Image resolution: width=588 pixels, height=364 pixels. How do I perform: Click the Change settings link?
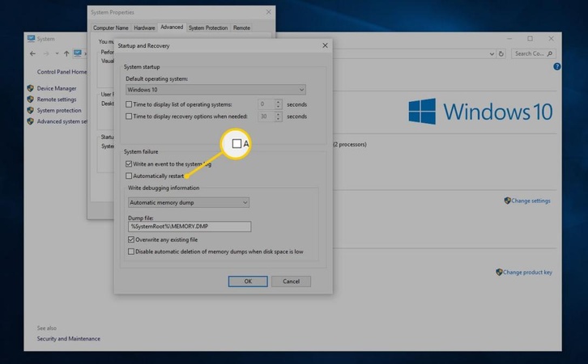(530, 201)
